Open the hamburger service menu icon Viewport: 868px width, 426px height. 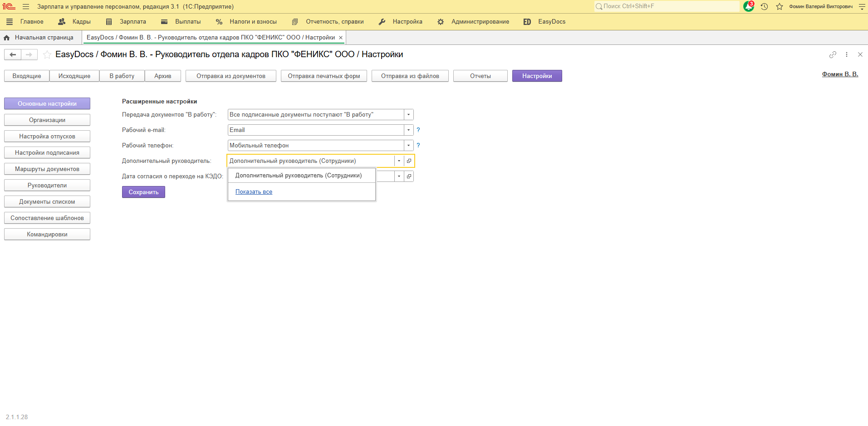pos(26,6)
